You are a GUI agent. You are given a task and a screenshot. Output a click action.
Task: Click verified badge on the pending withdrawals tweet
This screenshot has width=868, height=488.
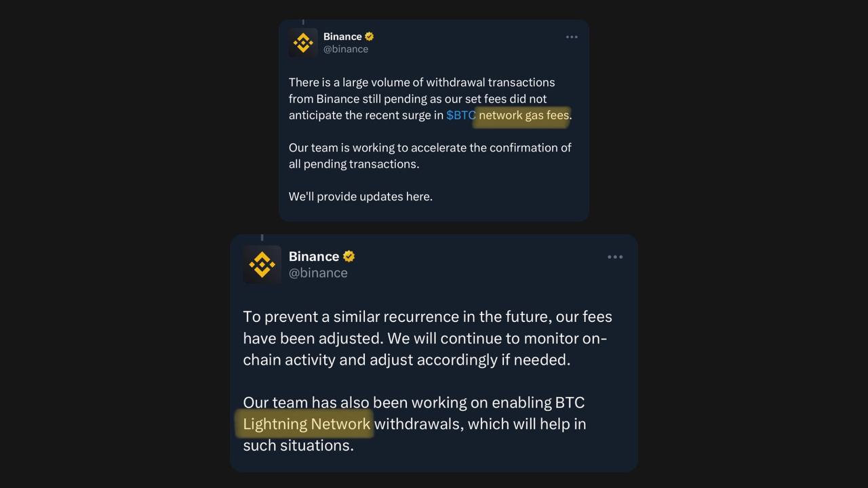tap(370, 37)
